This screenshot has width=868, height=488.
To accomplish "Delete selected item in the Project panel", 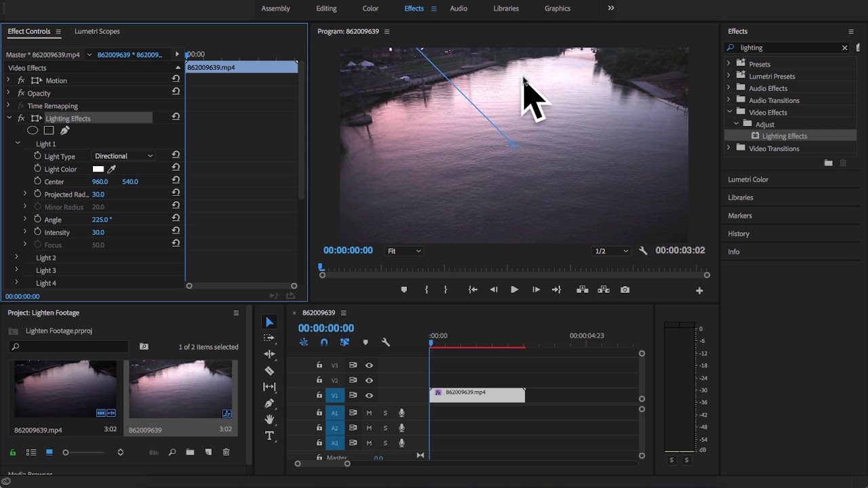I will point(226,452).
